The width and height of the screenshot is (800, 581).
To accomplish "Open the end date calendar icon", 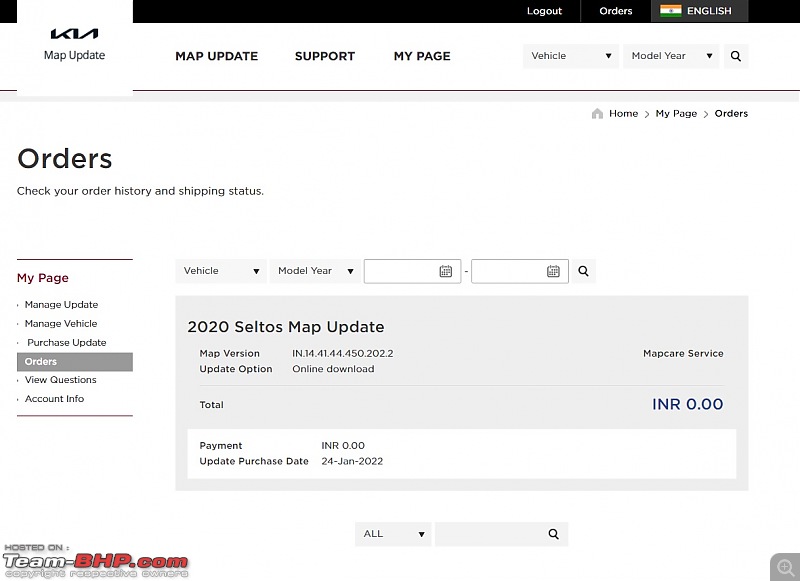I will click(x=553, y=271).
